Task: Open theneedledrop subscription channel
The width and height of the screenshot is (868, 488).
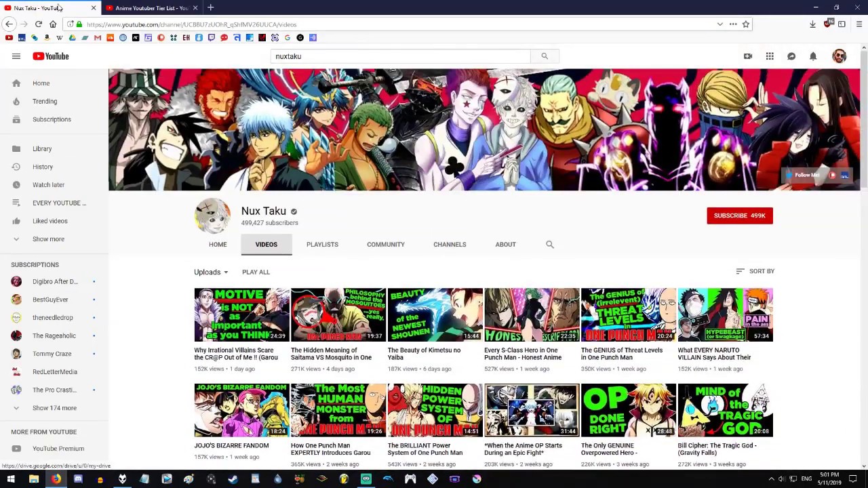Action: 54,317
